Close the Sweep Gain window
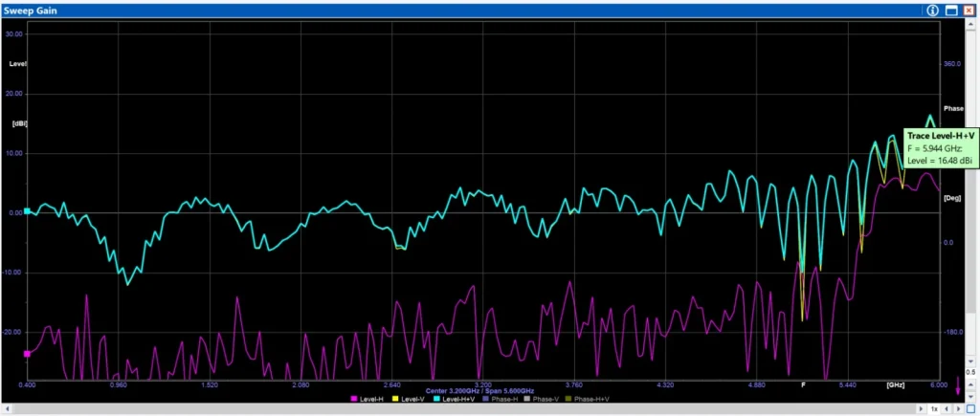The height and width of the screenshot is (416, 980). pos(970,11)
